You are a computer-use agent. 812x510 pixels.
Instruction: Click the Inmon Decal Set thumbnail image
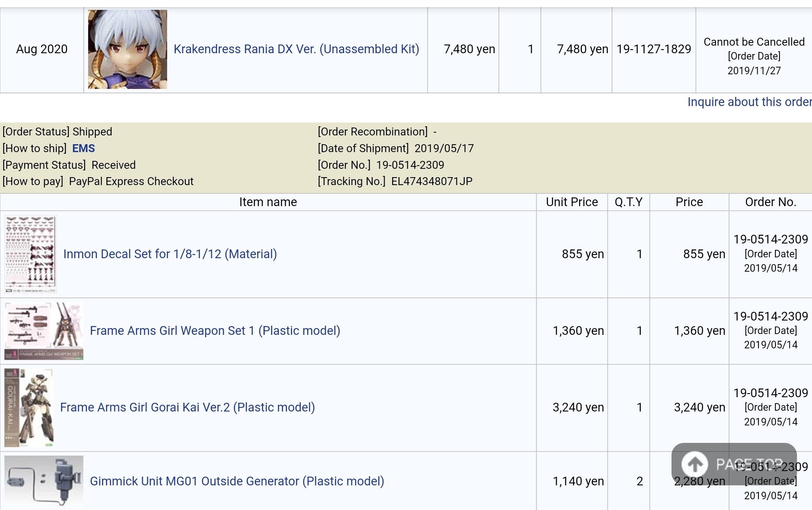(31, 254)
